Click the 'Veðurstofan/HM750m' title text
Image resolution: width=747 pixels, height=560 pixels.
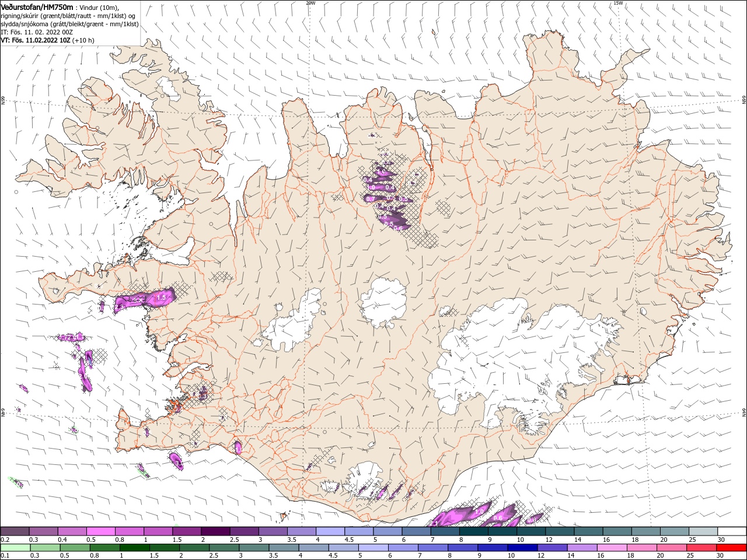coord(37,6)
